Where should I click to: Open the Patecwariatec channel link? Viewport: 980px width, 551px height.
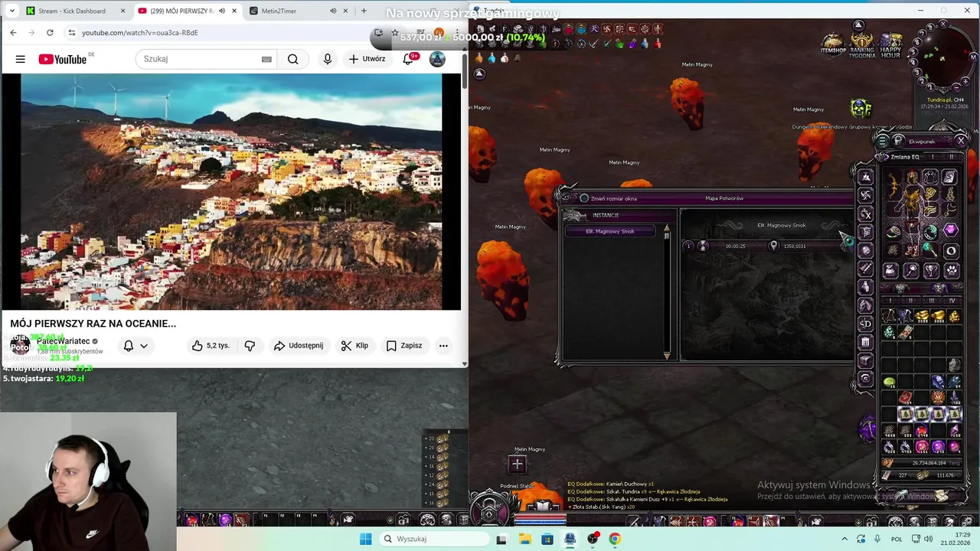(64, 341)
